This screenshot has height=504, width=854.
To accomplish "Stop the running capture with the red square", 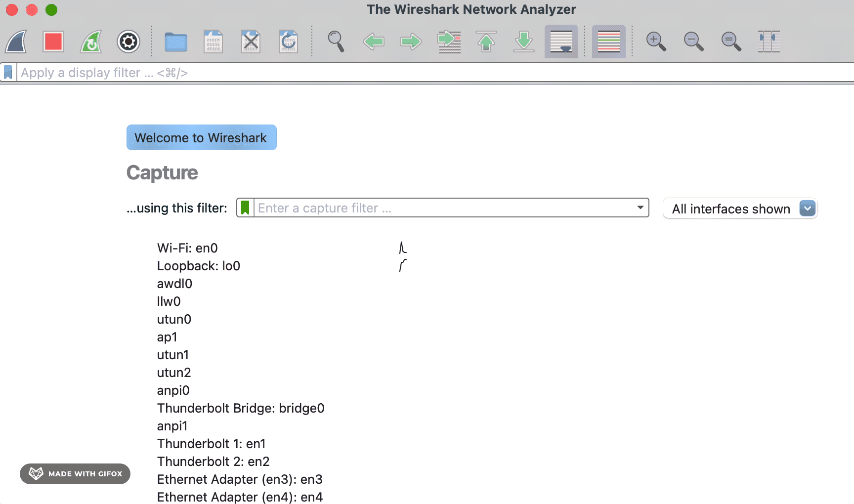I will pyautogui.click(x=53, y=42).
